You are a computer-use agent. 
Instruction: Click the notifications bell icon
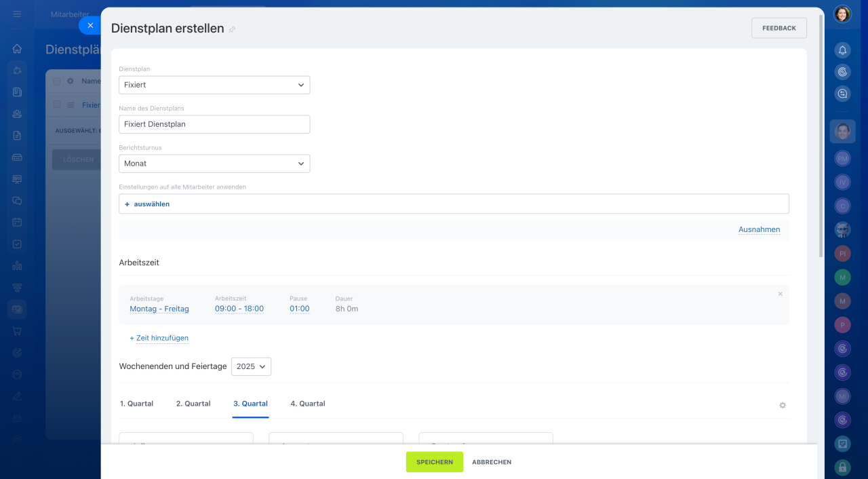pos(842,50)
